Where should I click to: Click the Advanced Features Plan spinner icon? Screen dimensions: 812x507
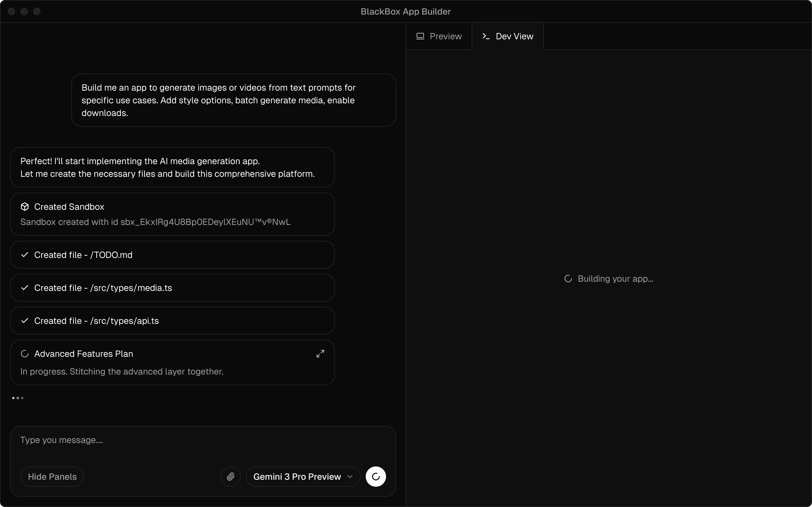click(25, 354)
